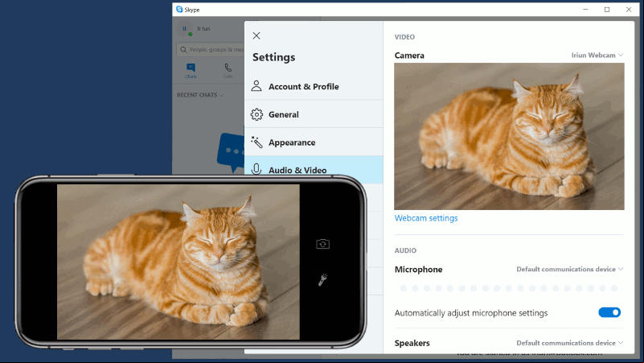Screen dimensions: 644x363
Task: Click the VIDEO section header
Action: (404, 37)
